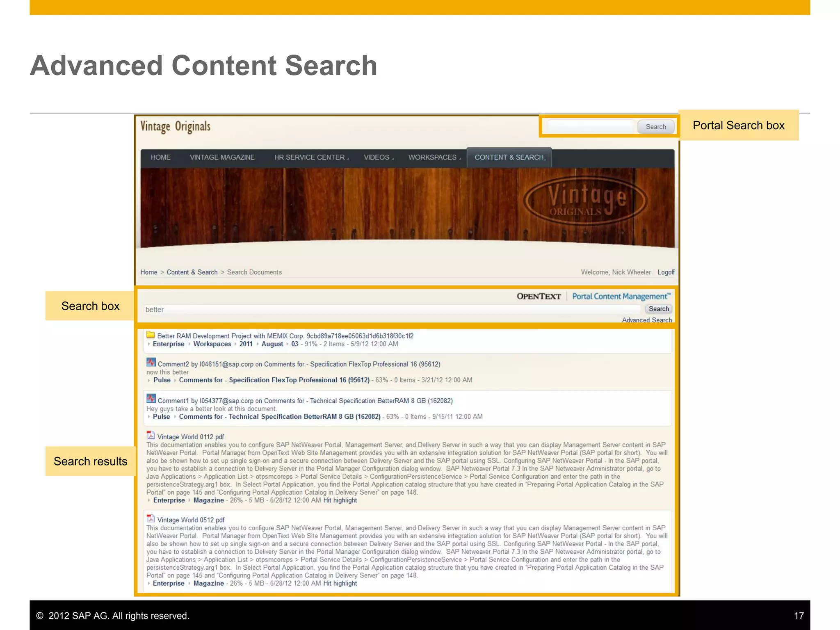840x630 pixels.
Task: Click Magazine under Vintage World 0512.pdf
Action: coord(208,584)
